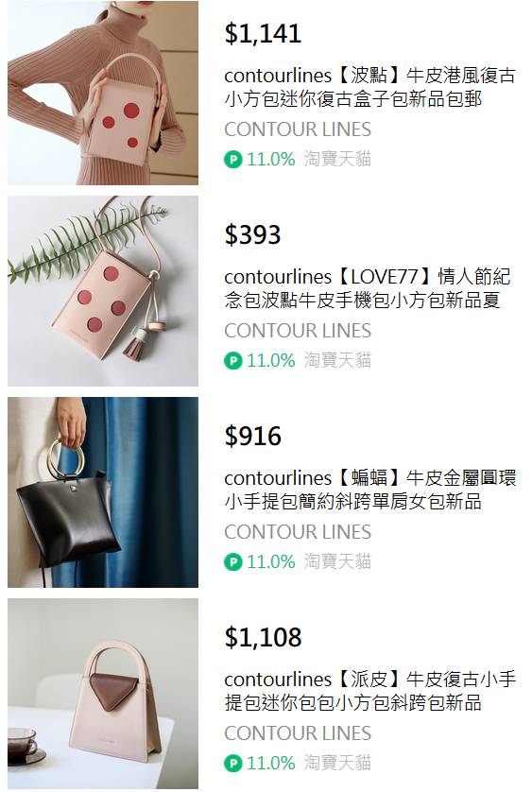Open the contourlines【波點】product title
The image size is (532, 792).
(x=369, y=87)
